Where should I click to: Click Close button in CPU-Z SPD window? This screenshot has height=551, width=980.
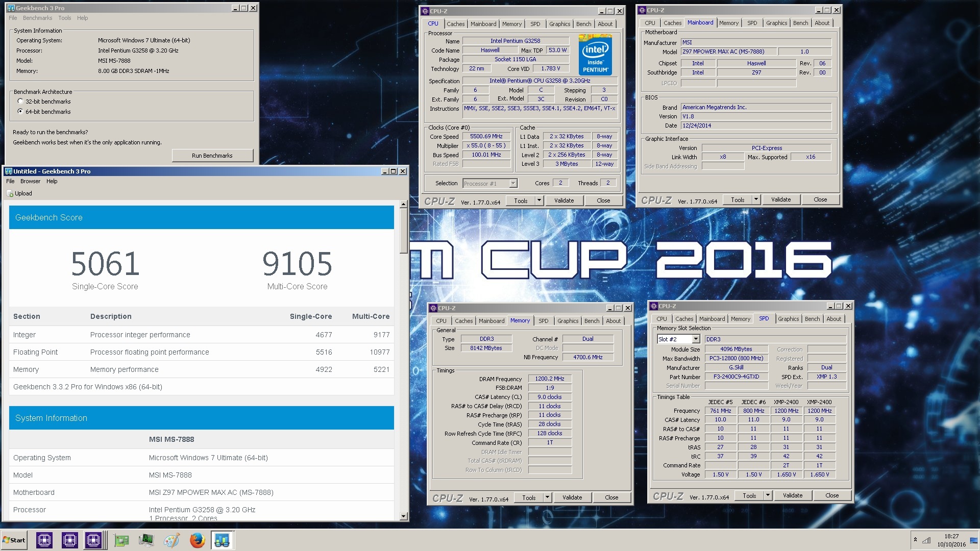pos(832,495)
